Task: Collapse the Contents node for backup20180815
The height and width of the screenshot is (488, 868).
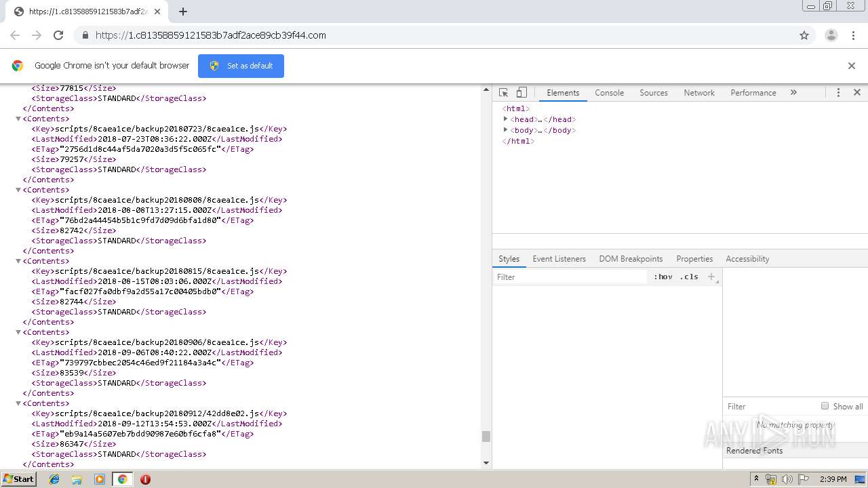Action: point(18,261)
